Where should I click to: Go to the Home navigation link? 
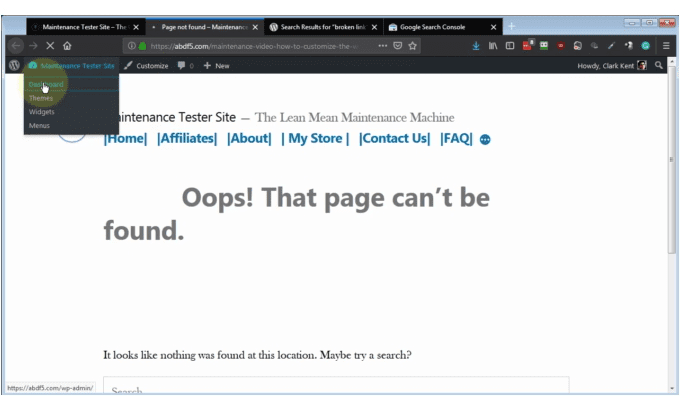coord(125,138)
